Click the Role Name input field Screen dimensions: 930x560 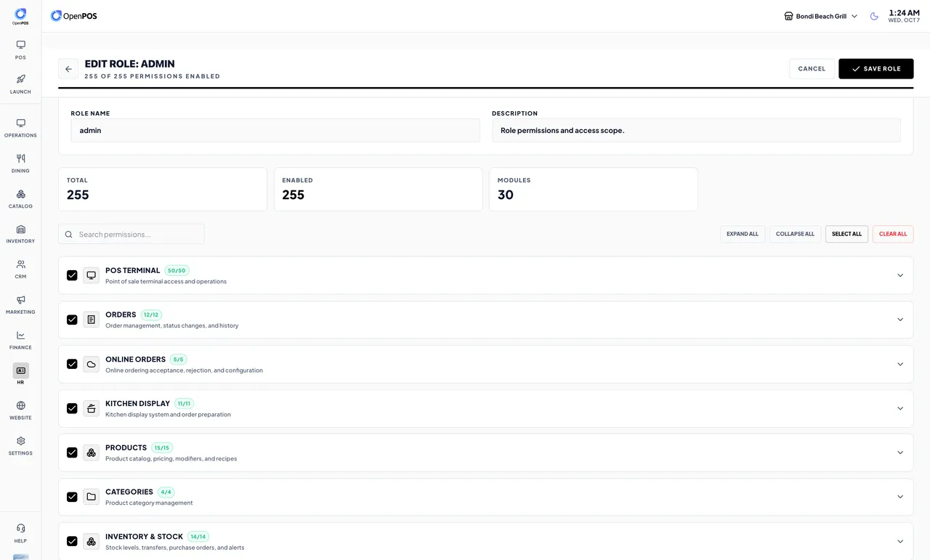tap(275, 131)
